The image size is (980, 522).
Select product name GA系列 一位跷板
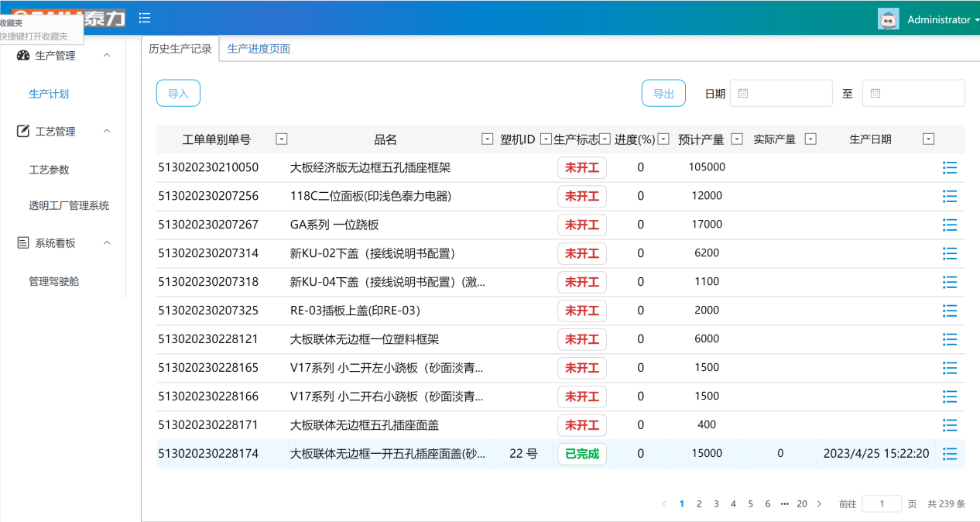click(x=334, y=225)
